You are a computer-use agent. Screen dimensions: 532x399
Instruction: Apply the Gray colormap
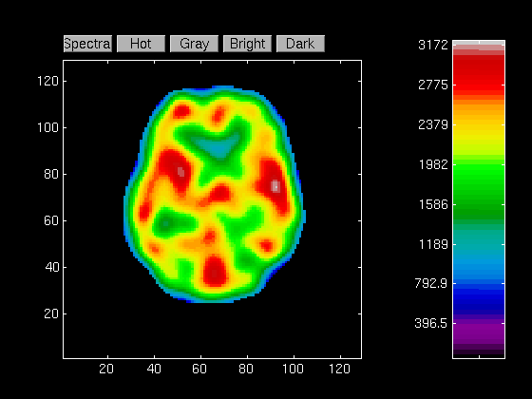[194, 44]
